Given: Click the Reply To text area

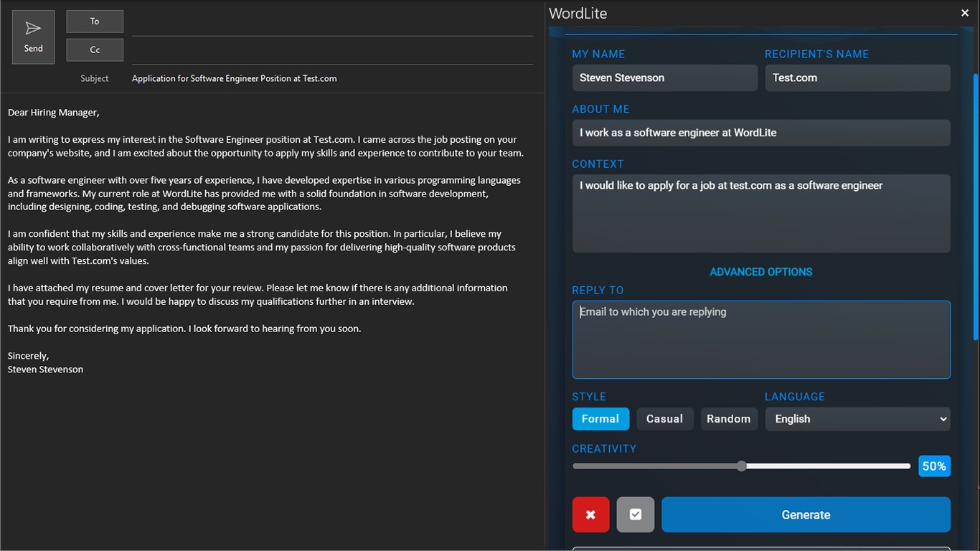Looking at the screenshot, I should pos(761,339).
